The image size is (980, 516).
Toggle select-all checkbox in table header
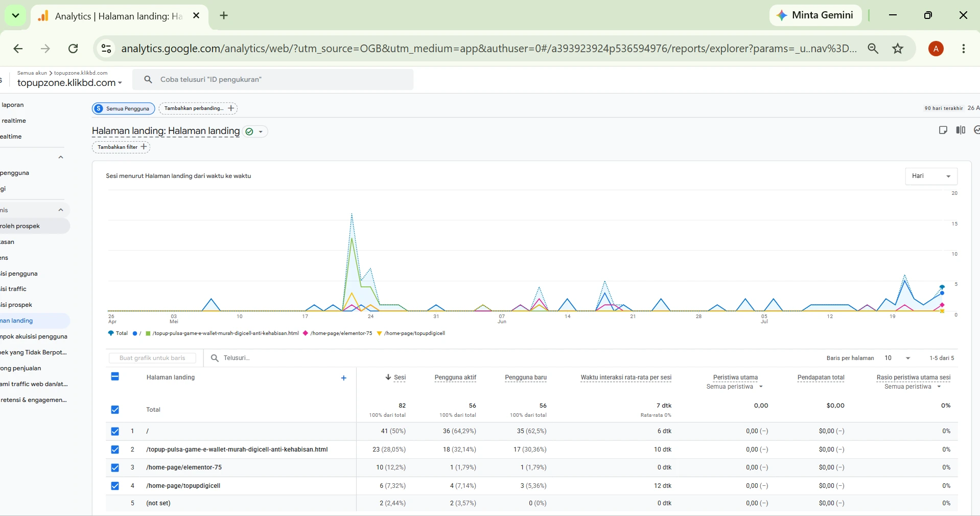tap(115, 377)
